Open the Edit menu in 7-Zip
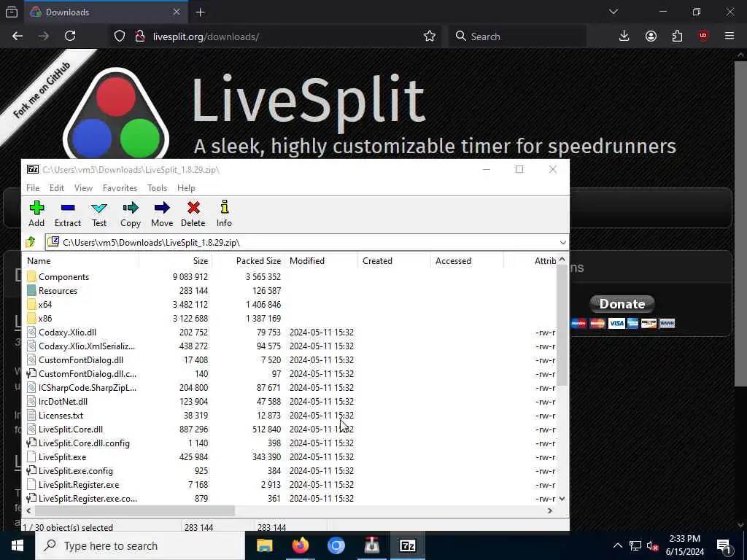Image resolution: width=747 pixels, height=560 pixels. (x=57, y=188)
